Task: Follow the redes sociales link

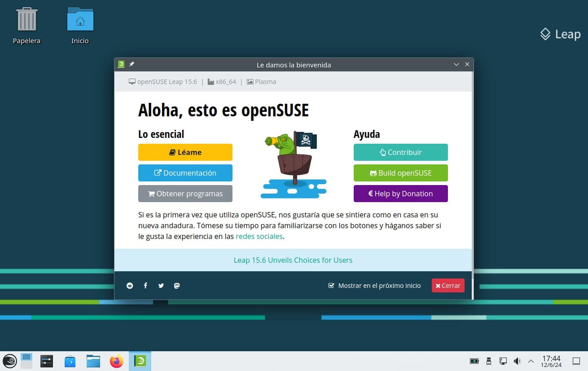Action: (x=259, y=236)
